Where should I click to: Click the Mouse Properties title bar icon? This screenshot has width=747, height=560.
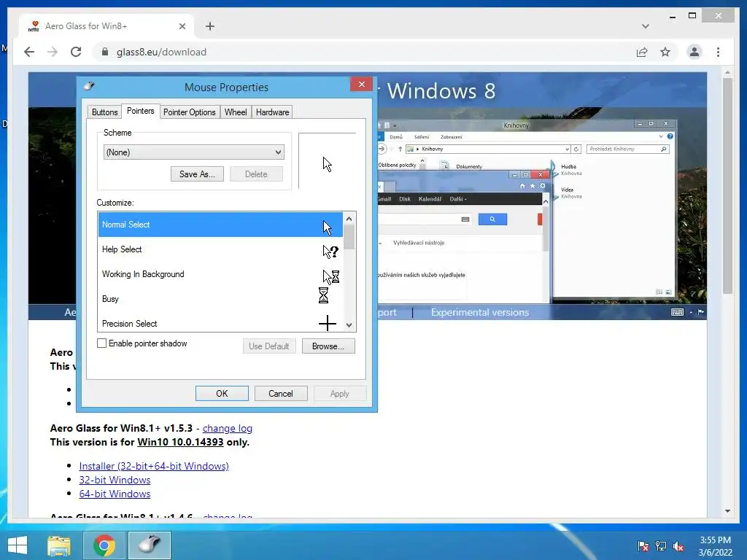click(x=89, y=86)
